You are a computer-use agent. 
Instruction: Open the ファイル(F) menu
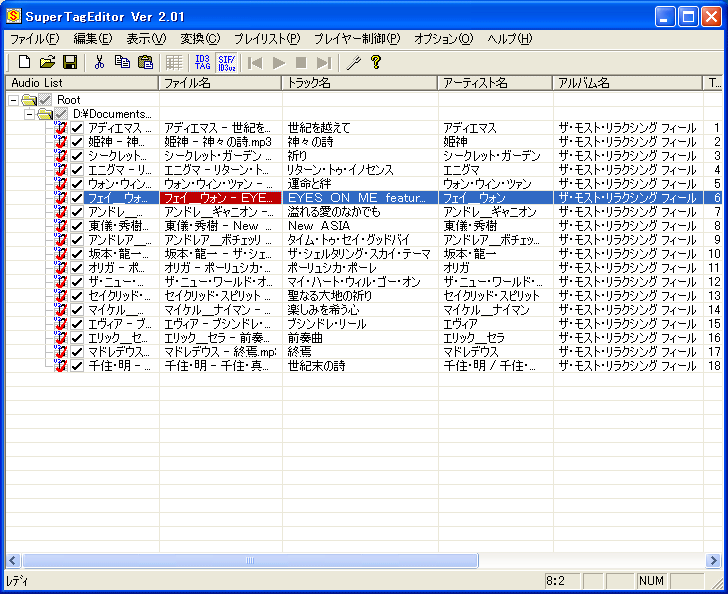click(x=35, y=39)
